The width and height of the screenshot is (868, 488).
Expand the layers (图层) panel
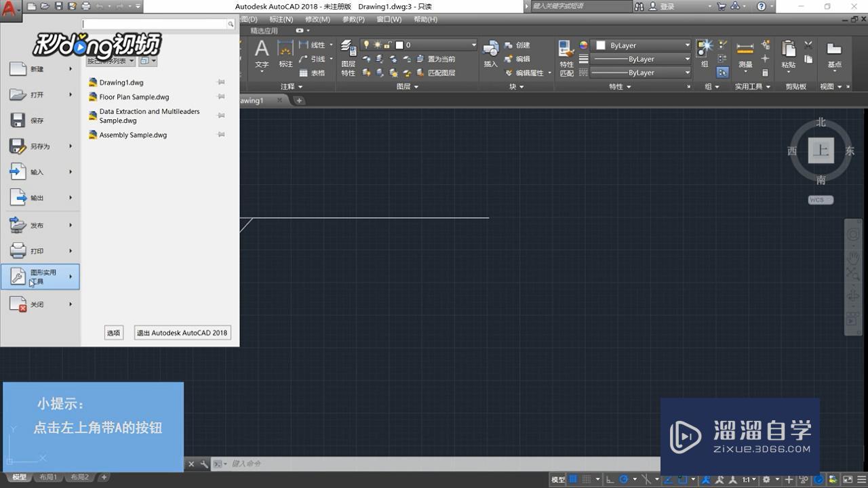coord(408,87)
